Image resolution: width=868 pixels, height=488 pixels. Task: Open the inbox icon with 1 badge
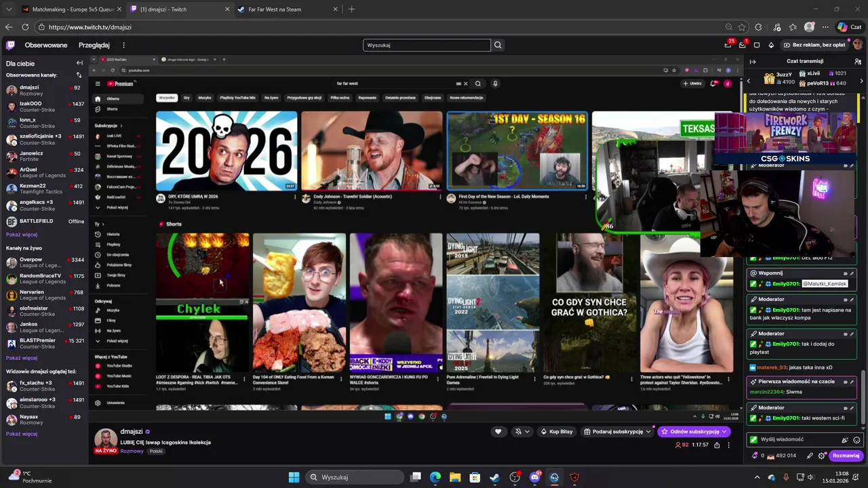743,45
